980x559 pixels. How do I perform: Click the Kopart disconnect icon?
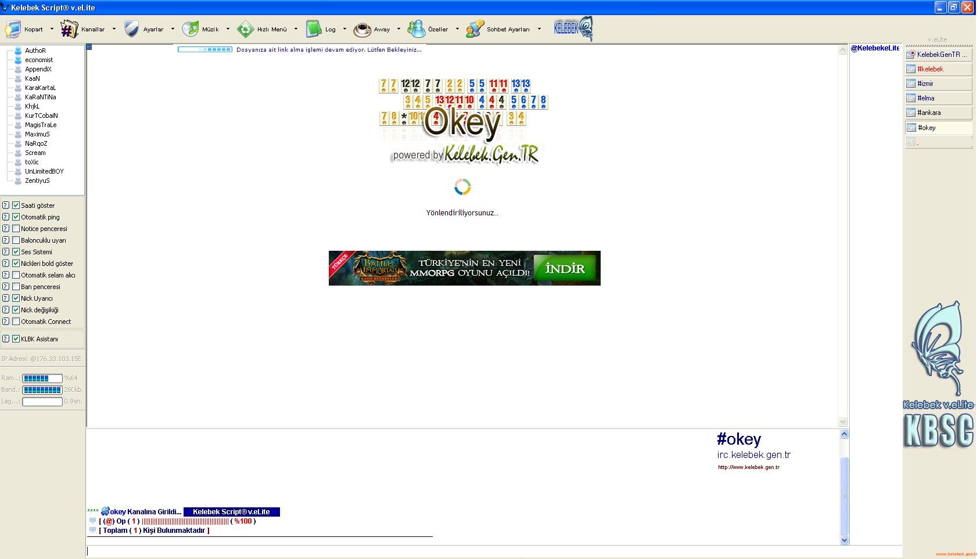pyautogui.click(x=13, y=28)
